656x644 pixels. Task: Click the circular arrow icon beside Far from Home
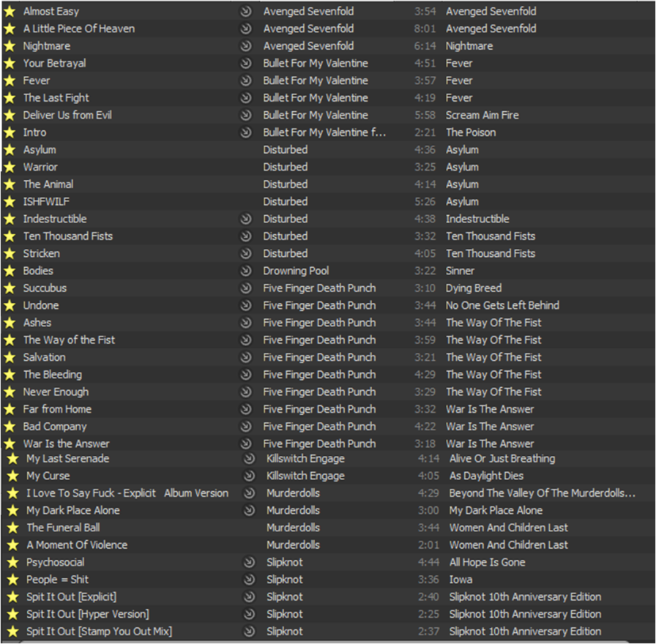(246, 409)
